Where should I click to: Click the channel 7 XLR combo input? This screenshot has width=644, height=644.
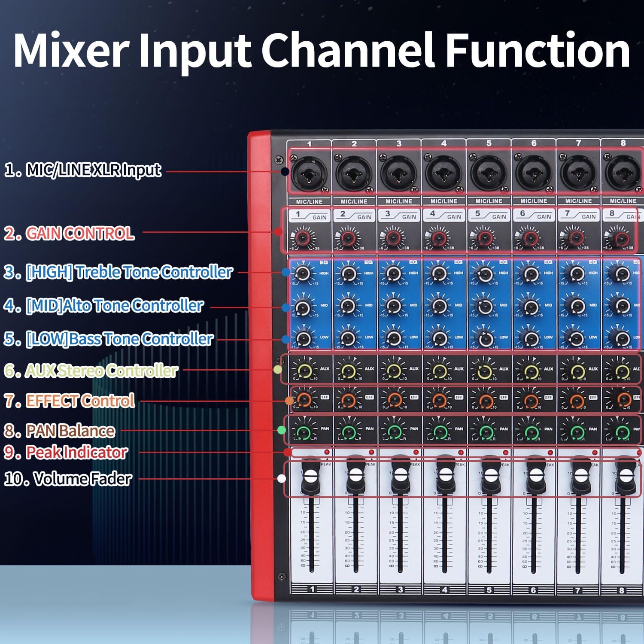578,173
